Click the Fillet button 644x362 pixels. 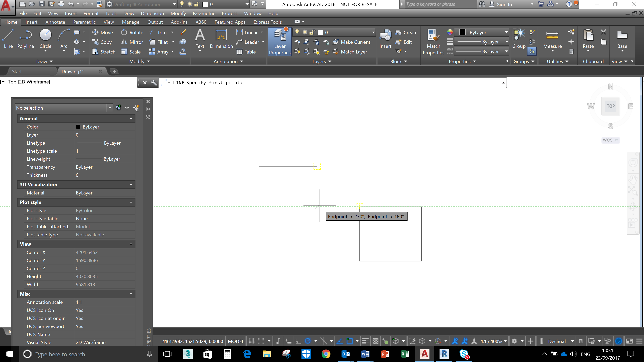point(159,42)
